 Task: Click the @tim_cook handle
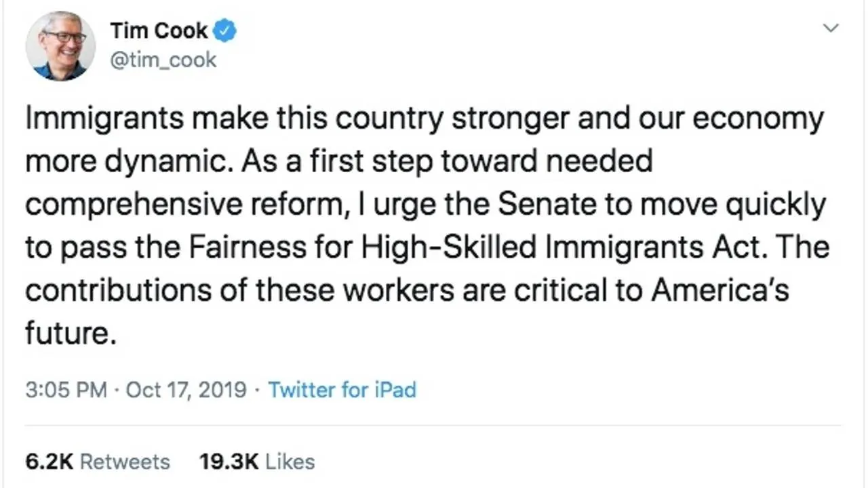coord(163,60)
